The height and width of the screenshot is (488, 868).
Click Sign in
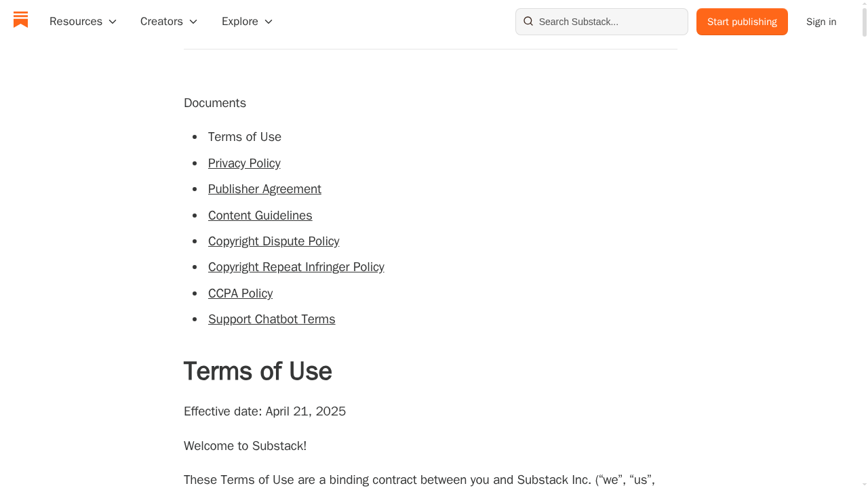(821, 21)
